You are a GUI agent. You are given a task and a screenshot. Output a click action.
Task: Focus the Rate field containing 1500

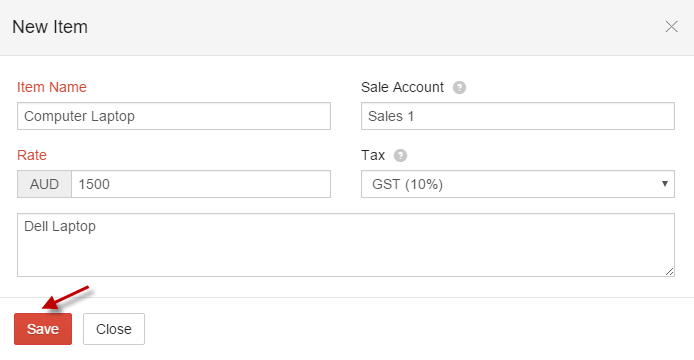click(x=201, y=184)
